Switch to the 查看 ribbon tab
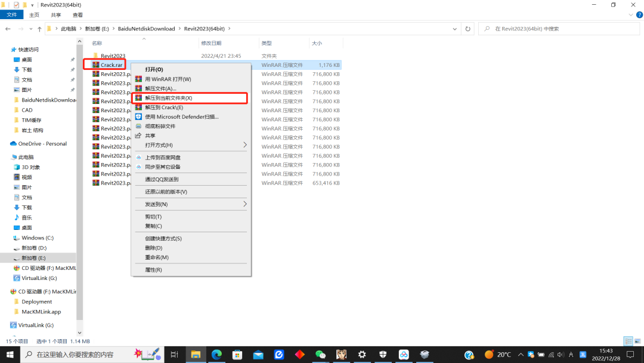 [78, 15]
